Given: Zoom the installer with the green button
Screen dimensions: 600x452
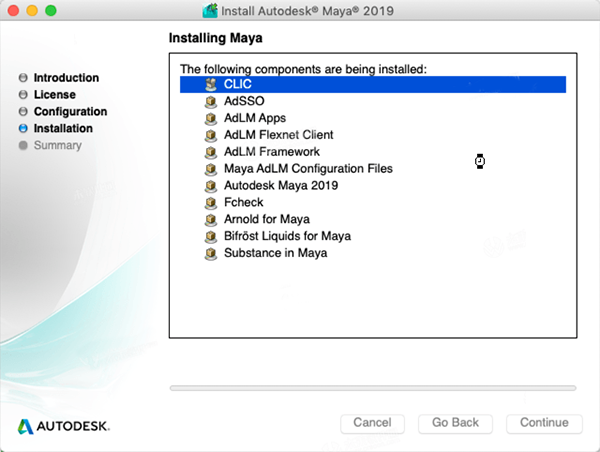Looking at the screenshot, I should click(51, 11).
